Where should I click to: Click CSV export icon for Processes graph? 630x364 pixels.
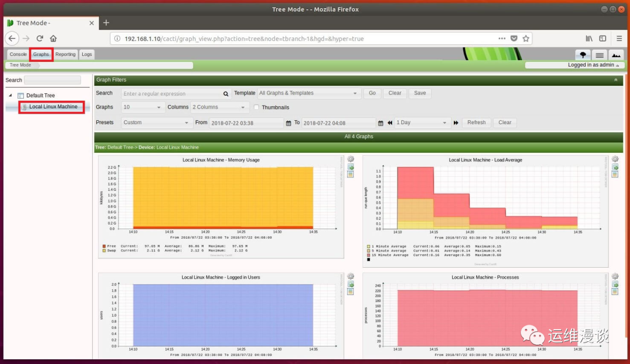(x=615, y=284)
